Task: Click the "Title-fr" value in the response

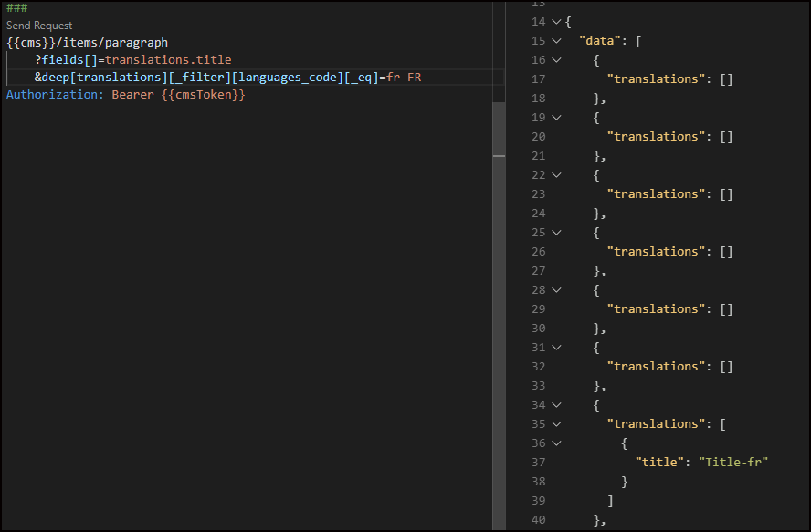Action: pos(733,463)
